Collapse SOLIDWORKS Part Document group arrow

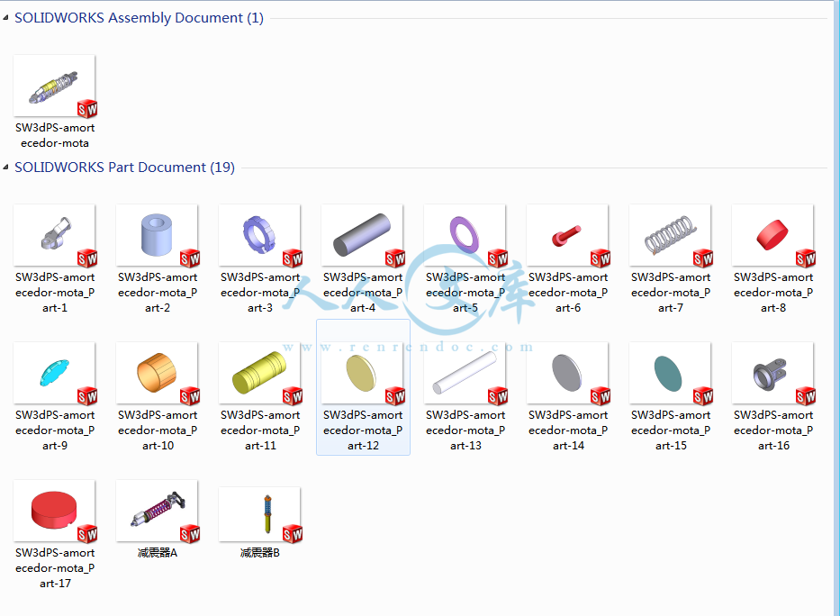coord(6,168)
